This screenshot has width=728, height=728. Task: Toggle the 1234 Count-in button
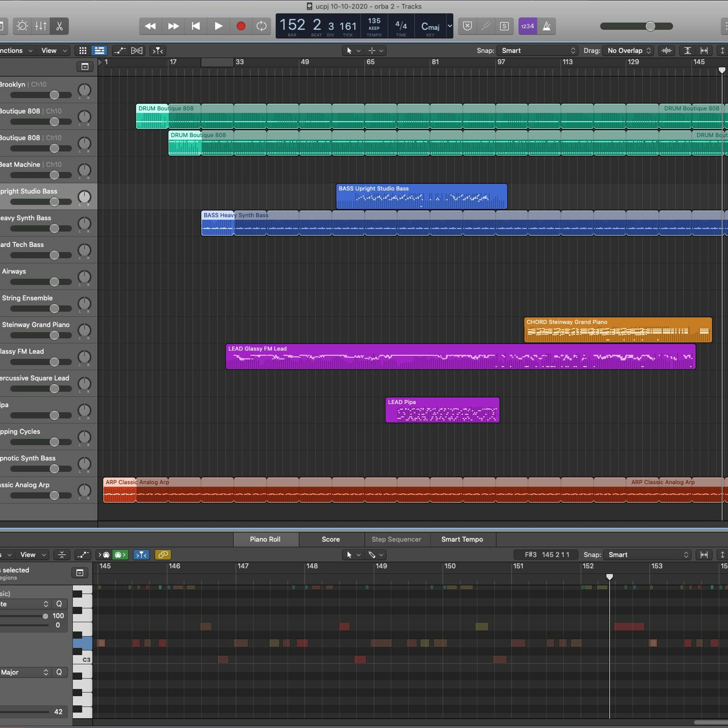tap(528, 26)
